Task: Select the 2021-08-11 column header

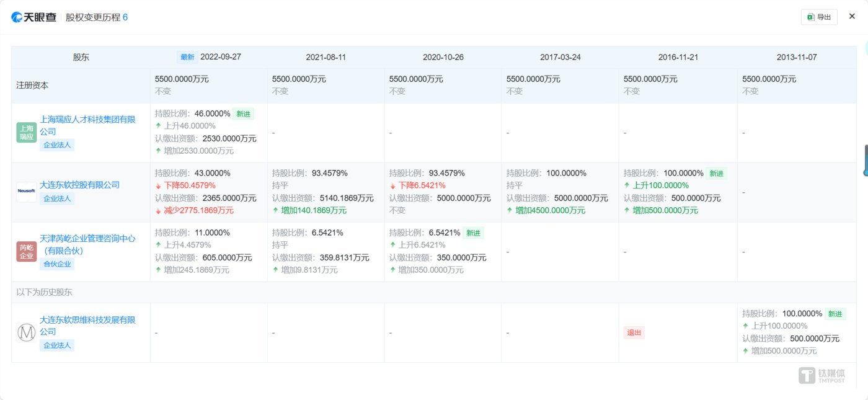Action: tap(325, 56)
